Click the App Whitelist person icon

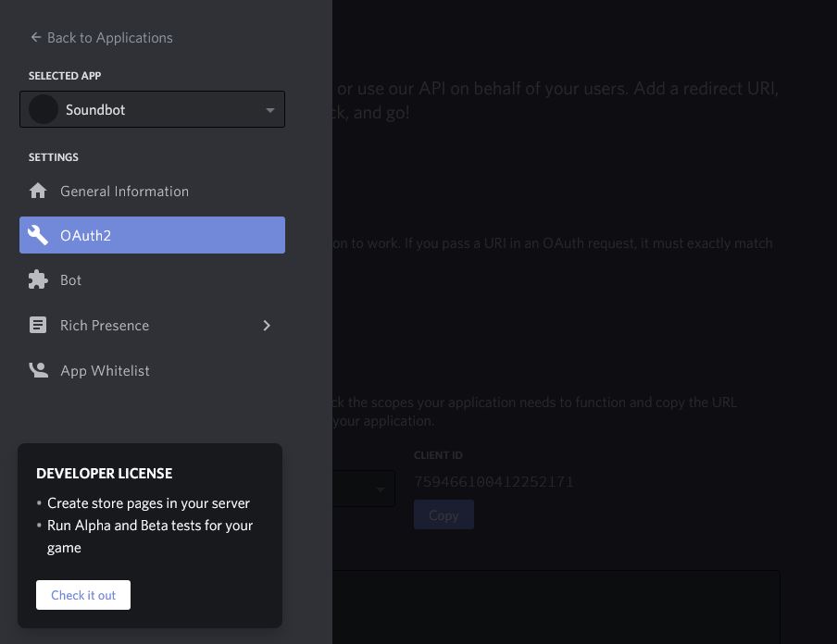click(x=39, y=370)
